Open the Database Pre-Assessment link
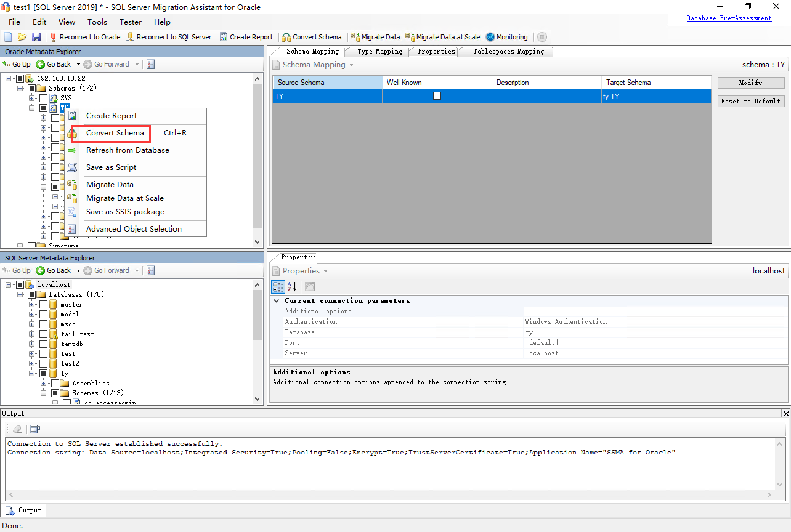 point(729,18)
